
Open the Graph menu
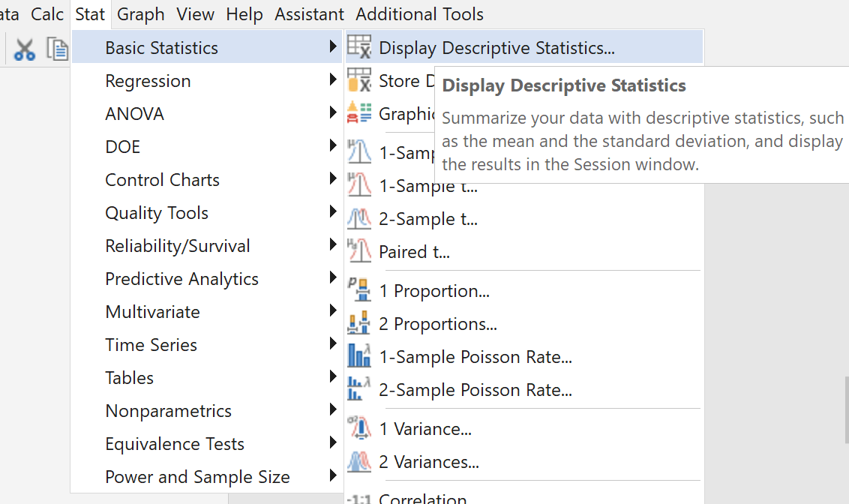pyautogui.click(x=141, y=14)
